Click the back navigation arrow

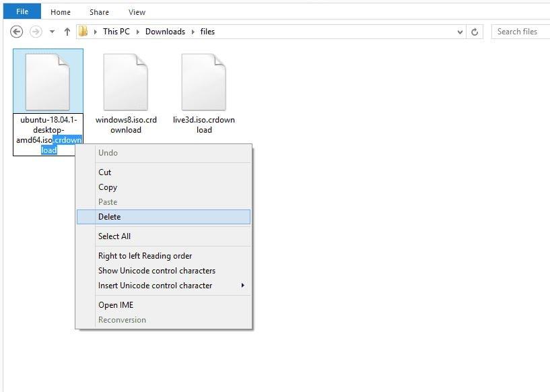(x=15, y=32)
